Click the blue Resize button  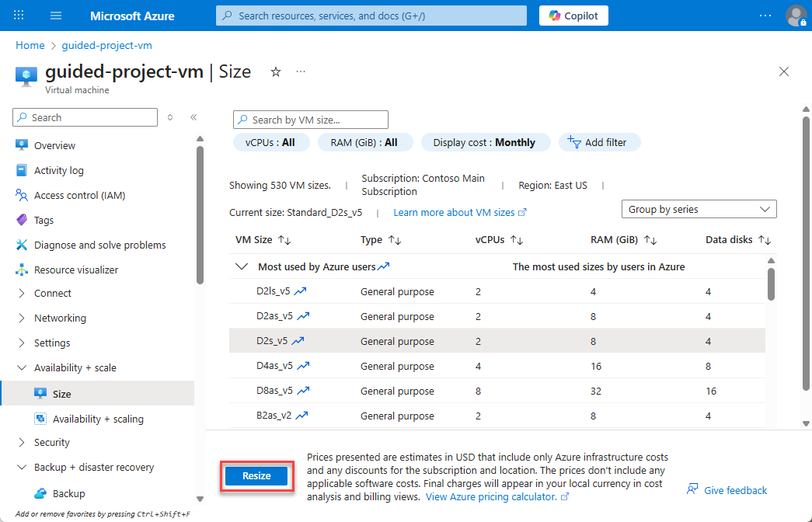pos(257,476)
